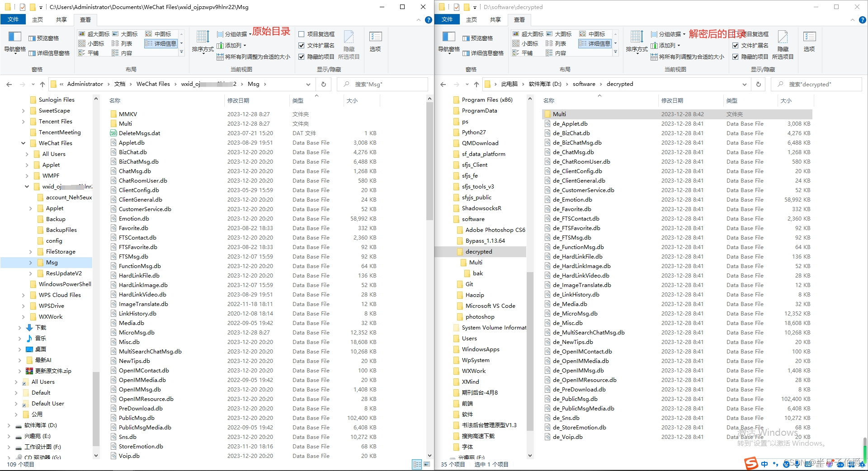Refresh the decrypted folder view
The height and width of the screenshot is (471, 868).
pos(759,84)
